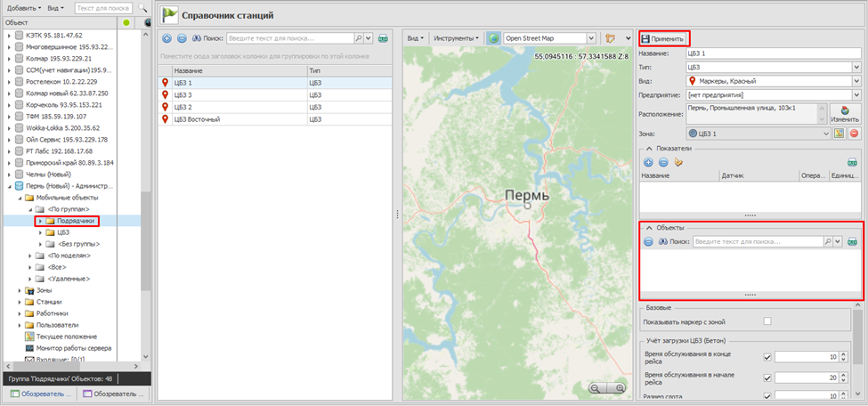Viewport: 868px width, 406px height.
Task: Uncheck Время обслуживания в конце рейса
Action: click(x=767, y=357)
